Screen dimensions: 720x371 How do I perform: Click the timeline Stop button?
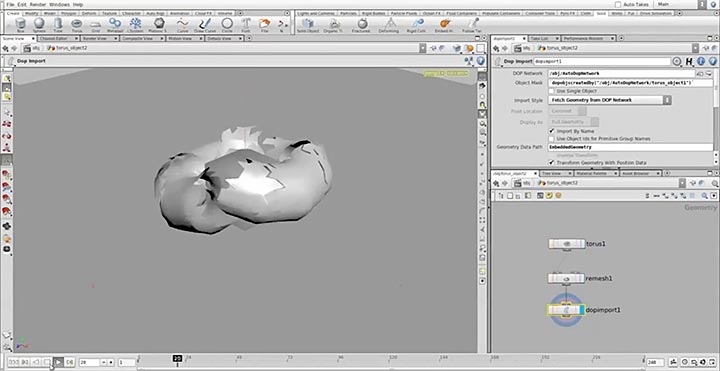[46, 362]
